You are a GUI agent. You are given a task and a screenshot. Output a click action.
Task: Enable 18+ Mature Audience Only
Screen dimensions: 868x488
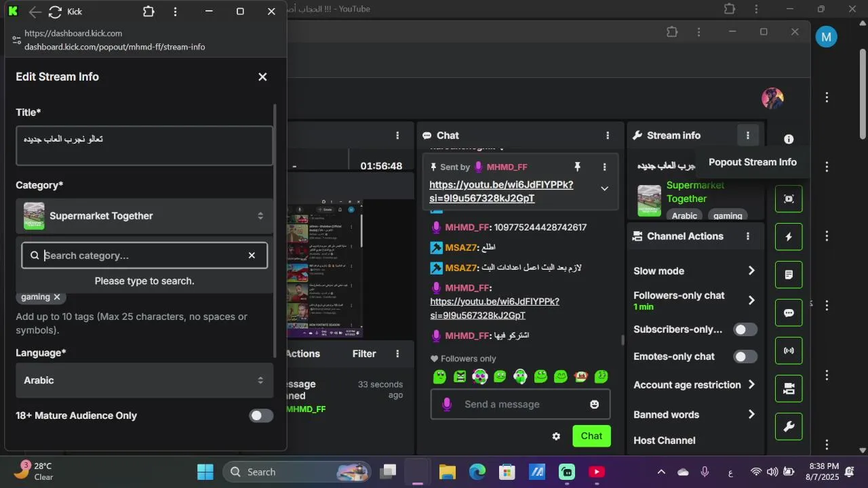pos(261,415)
